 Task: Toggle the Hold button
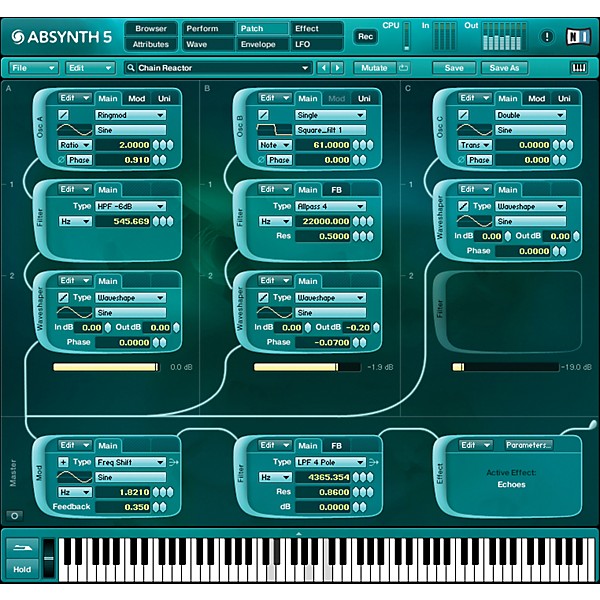click(22, 569)
